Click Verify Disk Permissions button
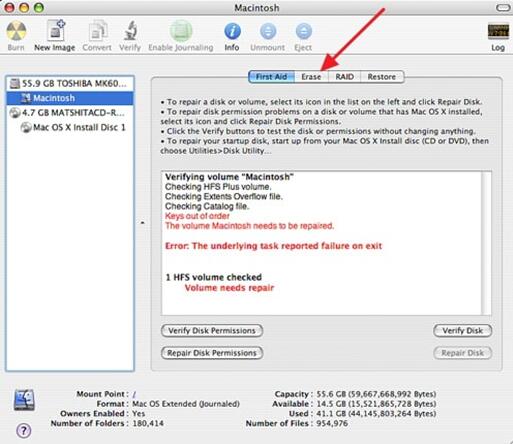The width and height of the screenshot is (513, 444). click(212, 331)
